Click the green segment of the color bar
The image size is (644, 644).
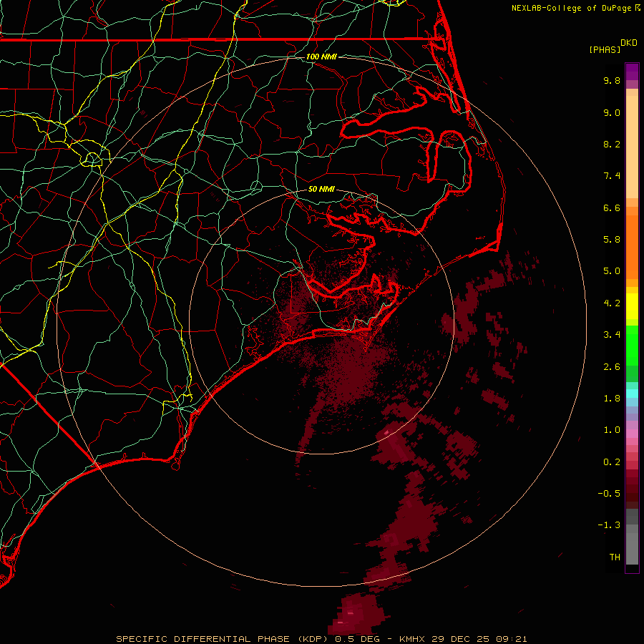click(632, 346)
